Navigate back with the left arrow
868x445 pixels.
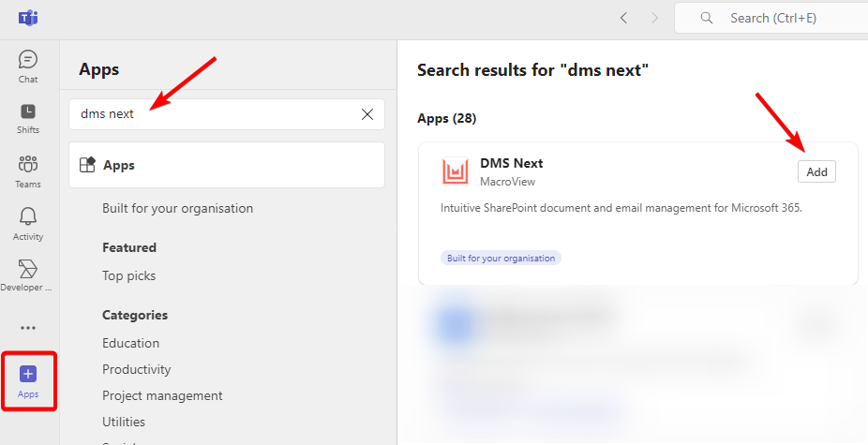[624, 18]
